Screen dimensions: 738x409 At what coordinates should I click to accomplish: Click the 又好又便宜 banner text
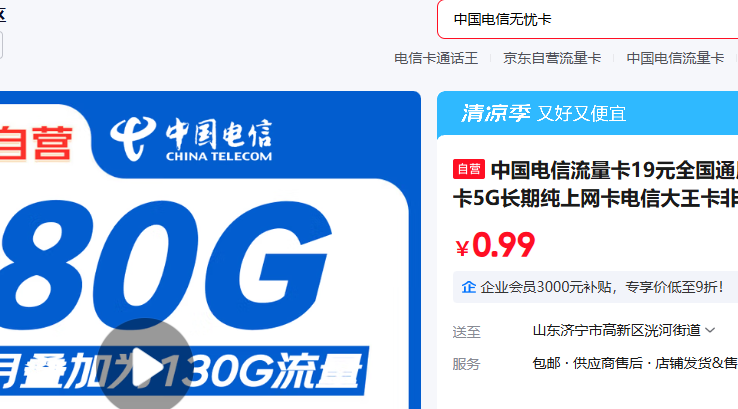[582, 113]
